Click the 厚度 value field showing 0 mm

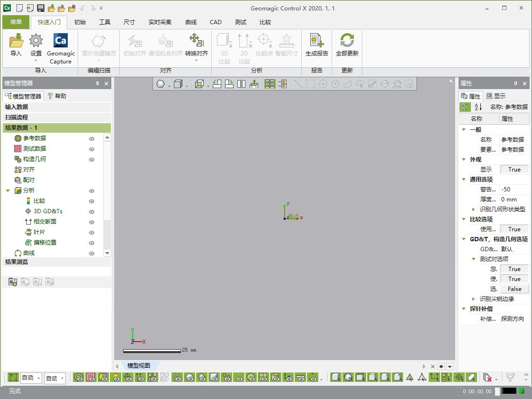coord(514,199)
